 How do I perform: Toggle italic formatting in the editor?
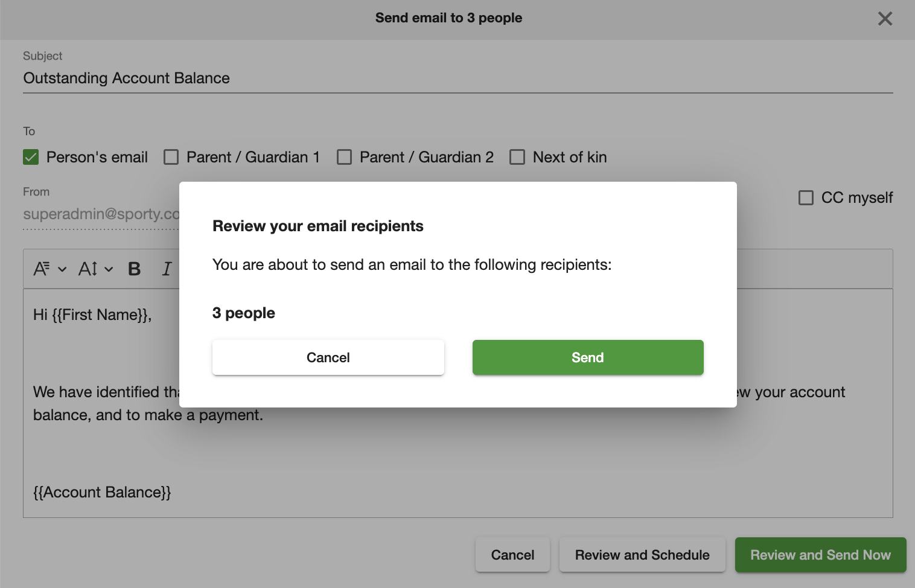click(167, 269)
